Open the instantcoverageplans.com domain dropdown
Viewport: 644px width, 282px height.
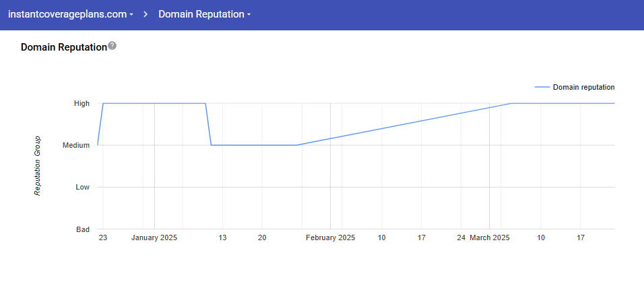(x=70, y=14)
